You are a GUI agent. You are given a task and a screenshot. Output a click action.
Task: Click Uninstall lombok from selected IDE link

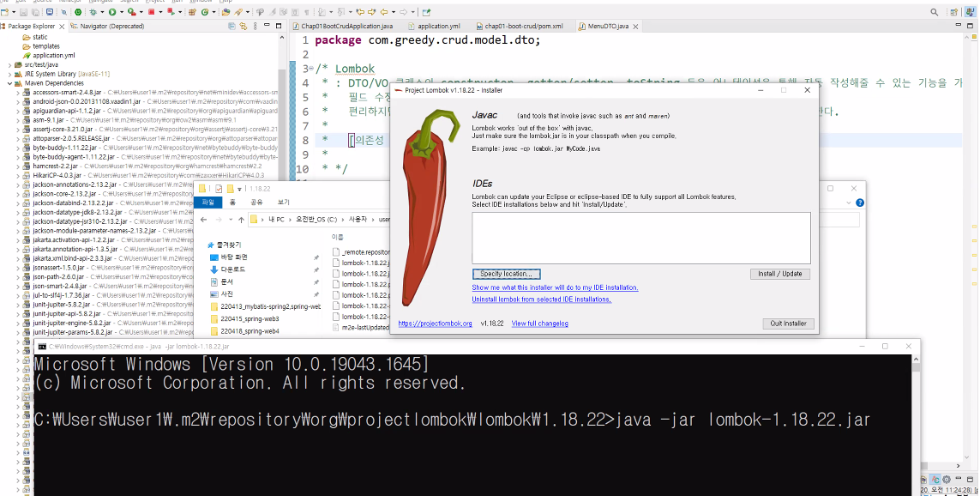(x=541, y=299)
